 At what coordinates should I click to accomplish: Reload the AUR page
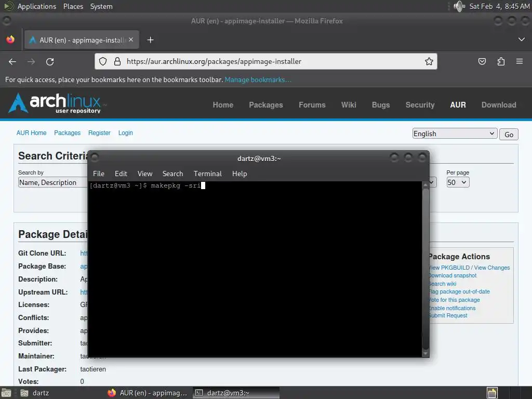tap(50, 62)
